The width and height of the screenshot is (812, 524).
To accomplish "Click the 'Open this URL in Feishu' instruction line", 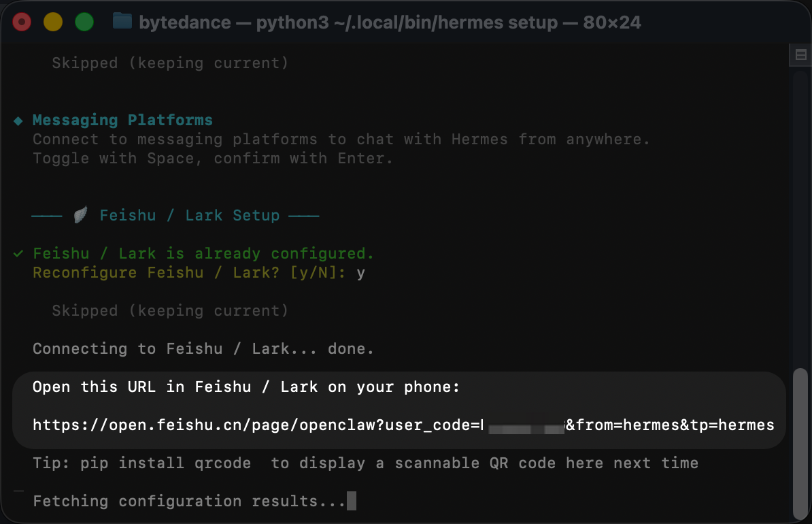I will [246, 387].
